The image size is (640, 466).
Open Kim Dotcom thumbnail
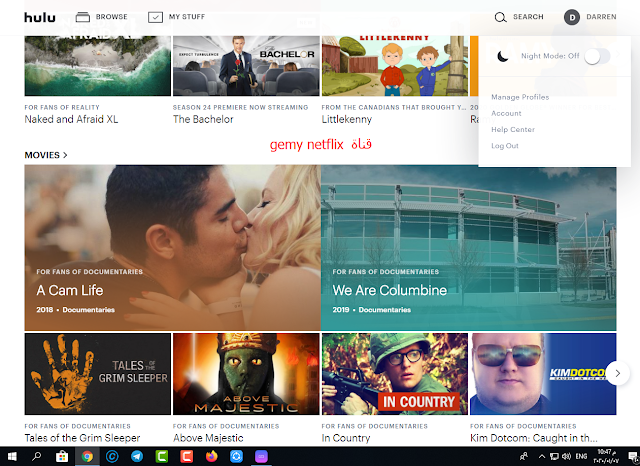click(543, 374)
